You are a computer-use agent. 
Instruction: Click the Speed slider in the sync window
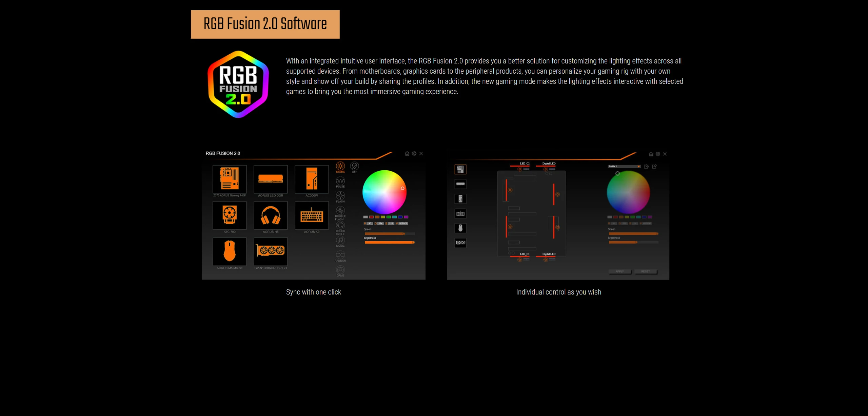tap(390, 234)
